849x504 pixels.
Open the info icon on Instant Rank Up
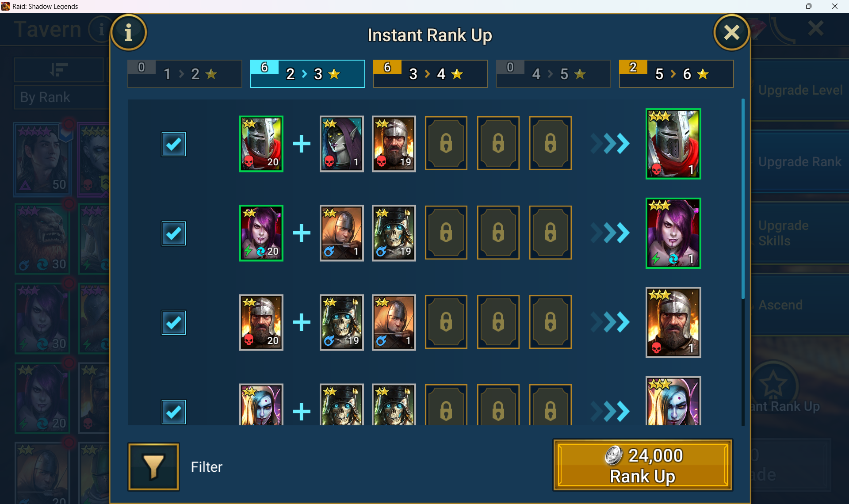[129, 33]
